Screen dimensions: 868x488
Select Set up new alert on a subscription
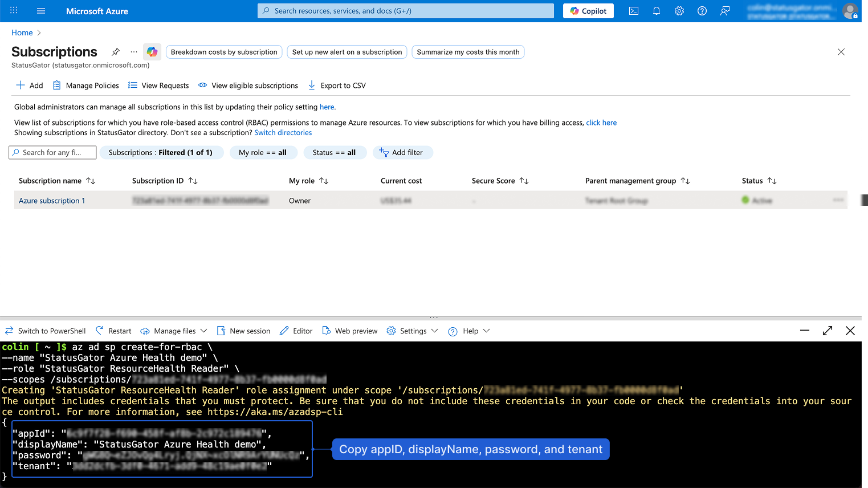click(x=347, y=52)
